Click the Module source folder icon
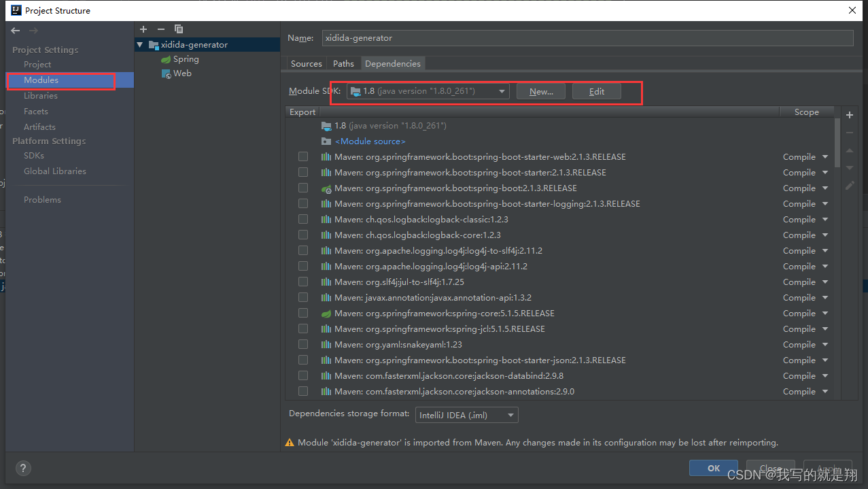 click(326, 141)
